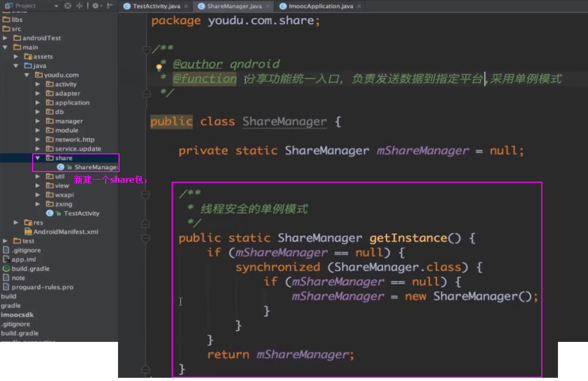The width and height of the screenshot is (588, 381).
Task: Select the wxapi package
Action: tap(60, 195)
